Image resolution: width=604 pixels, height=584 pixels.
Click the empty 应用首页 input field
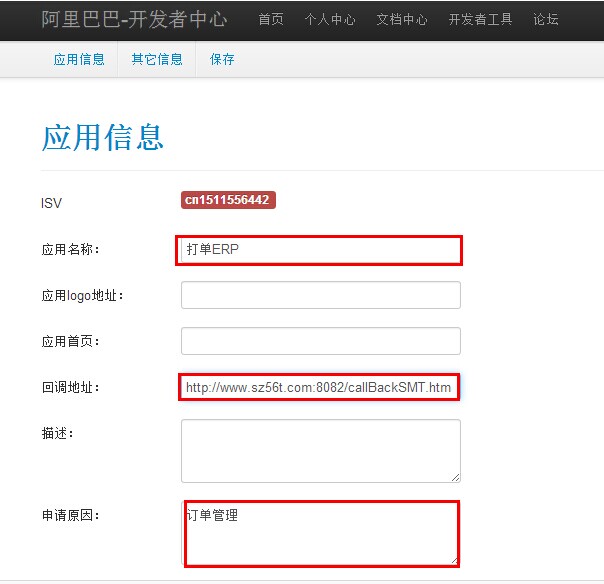pyautogui.click(x=320, y=341)
